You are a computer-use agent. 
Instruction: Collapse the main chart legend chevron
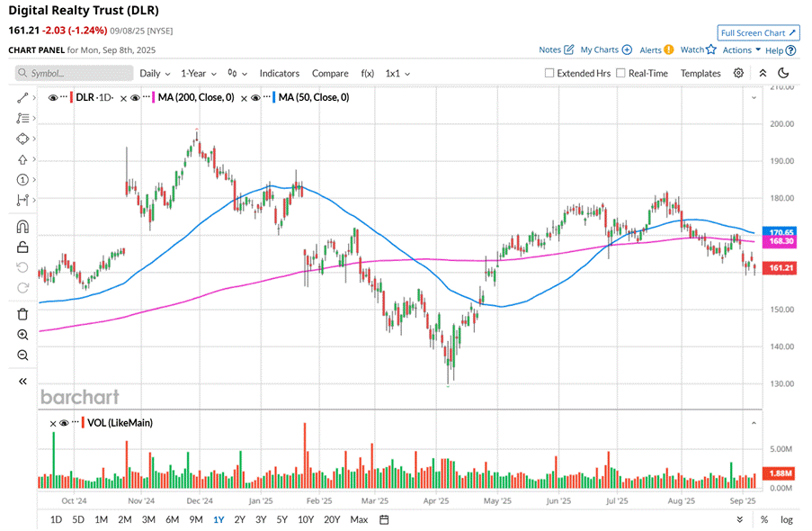[x=754, y=97]
